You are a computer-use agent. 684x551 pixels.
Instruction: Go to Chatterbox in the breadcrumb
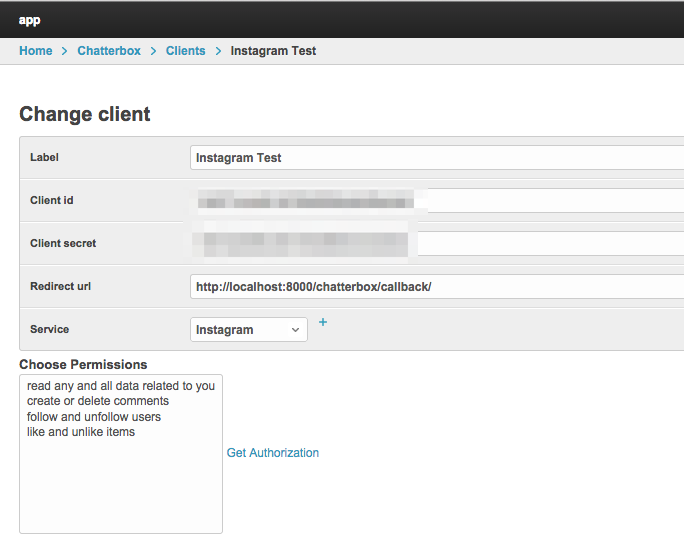[109, 51]
